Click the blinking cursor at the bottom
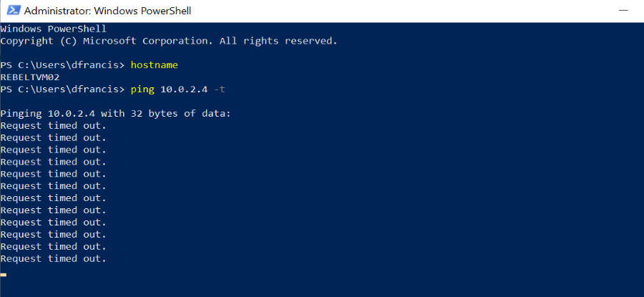644x297 pixels. pos(4,274)
